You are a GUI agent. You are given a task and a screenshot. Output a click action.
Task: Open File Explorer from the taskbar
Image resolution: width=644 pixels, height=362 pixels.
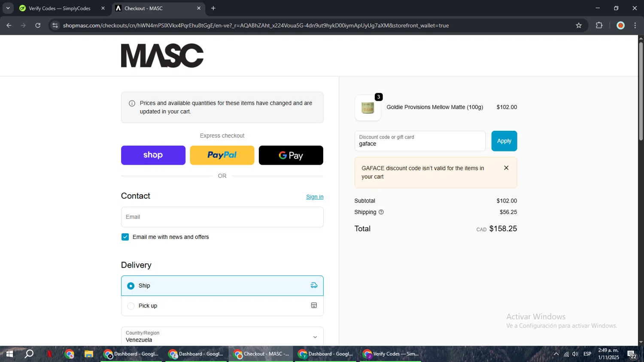(89, 354)
